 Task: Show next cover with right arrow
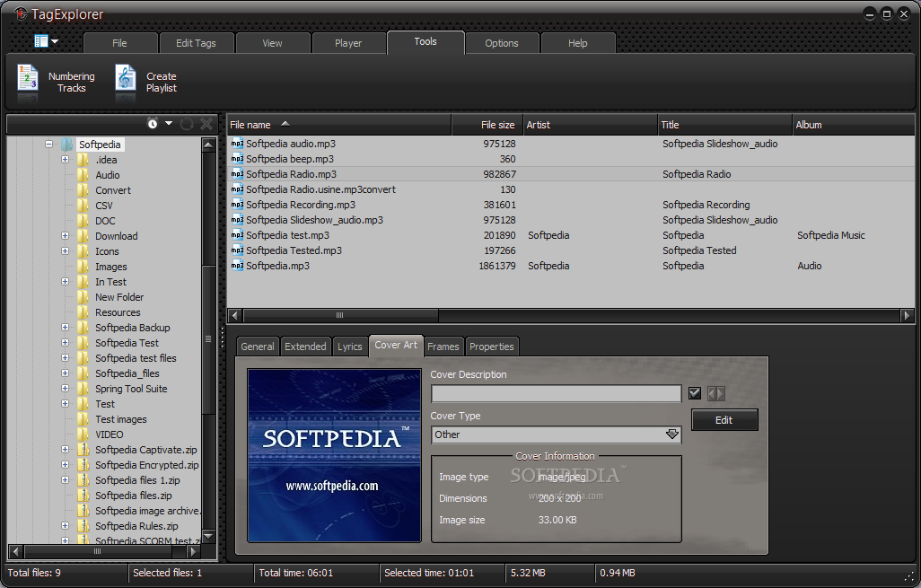point(721,393)
